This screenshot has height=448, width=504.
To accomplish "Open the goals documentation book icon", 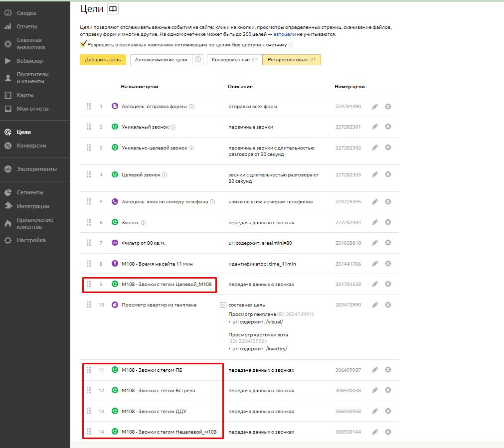I will 113,9.
